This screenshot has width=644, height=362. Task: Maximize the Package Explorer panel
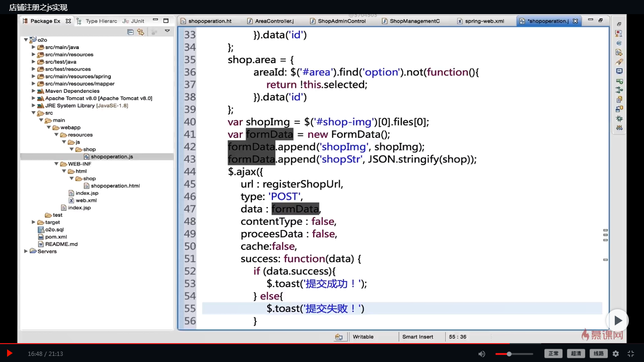tap(166, 21)
